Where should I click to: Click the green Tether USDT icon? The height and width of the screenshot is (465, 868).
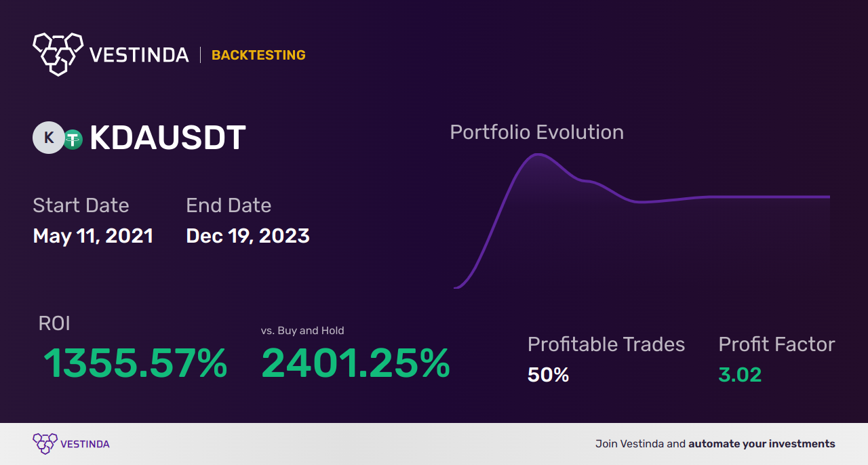(73, 139)
